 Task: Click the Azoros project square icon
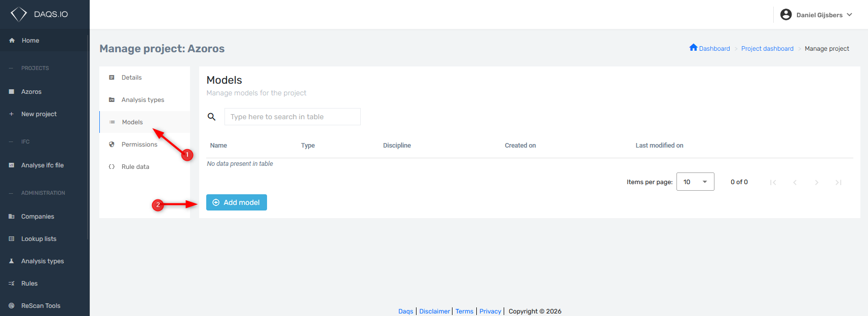11,92
